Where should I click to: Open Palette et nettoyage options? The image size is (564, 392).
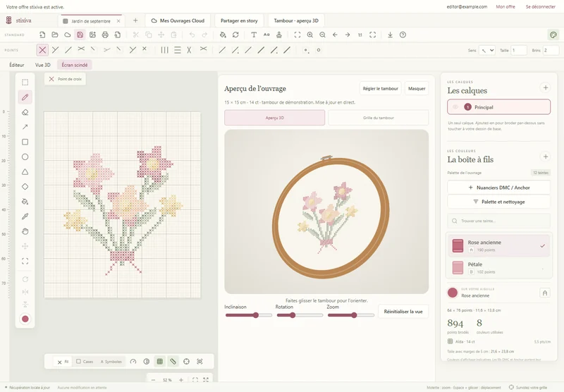(x=498, y=202)
